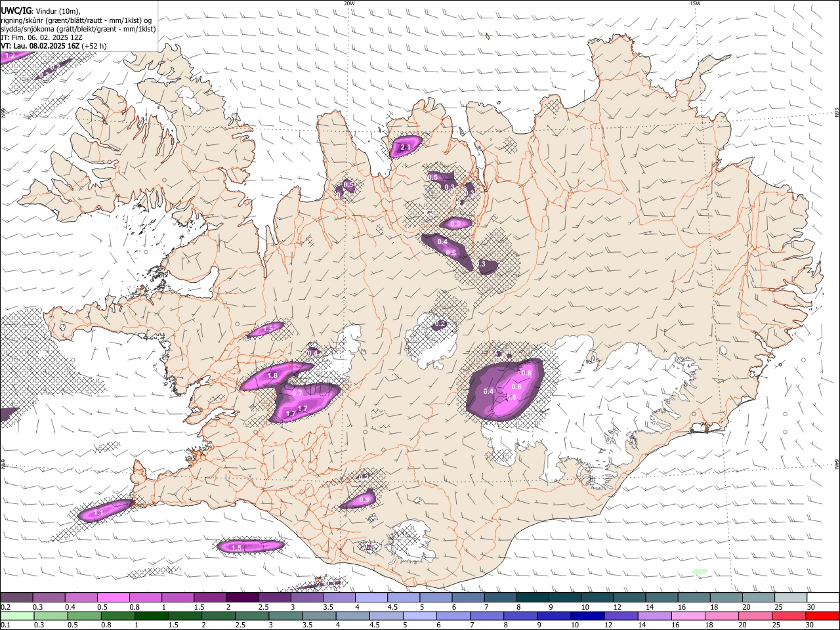Click the "slydda/snjókoma" legend description line

click(78, 29)
